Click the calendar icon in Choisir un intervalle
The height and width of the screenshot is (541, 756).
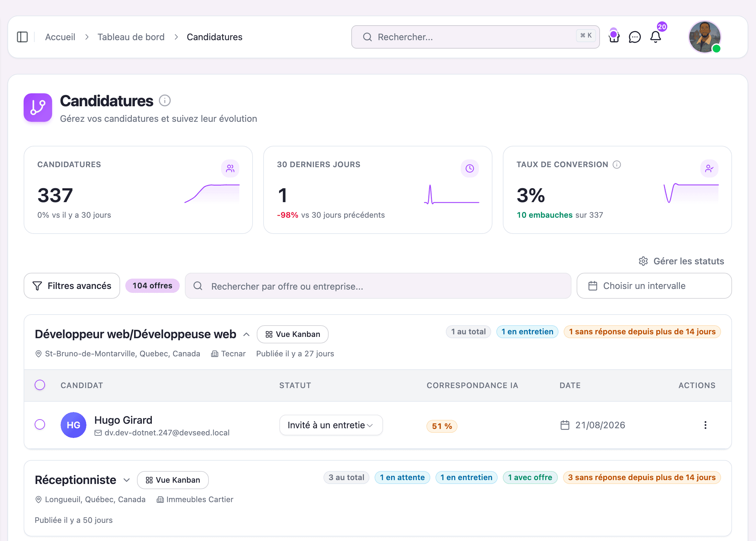point(592,286)
